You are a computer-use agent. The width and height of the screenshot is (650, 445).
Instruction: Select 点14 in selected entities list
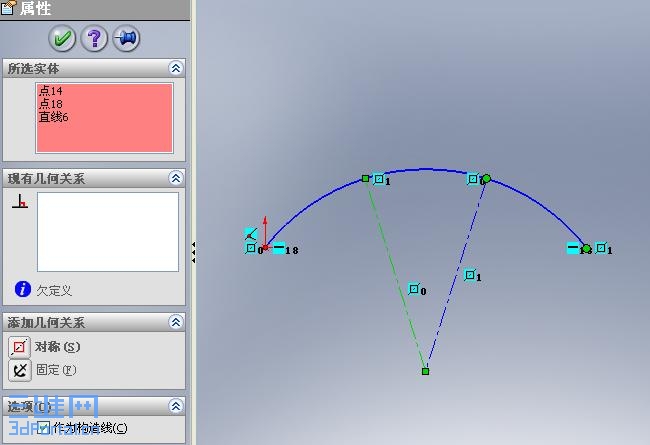pos(51,91)
